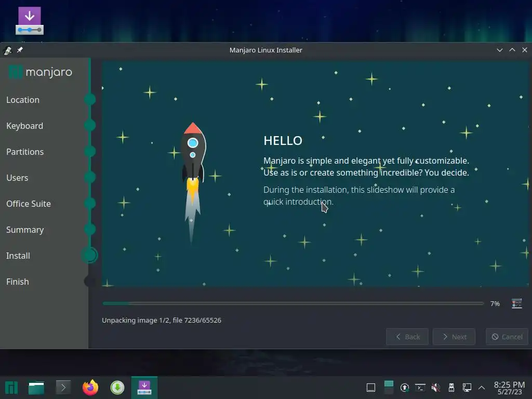The image size is (532, 399).
Task: Close the installer window
Action: coord(525,50)
